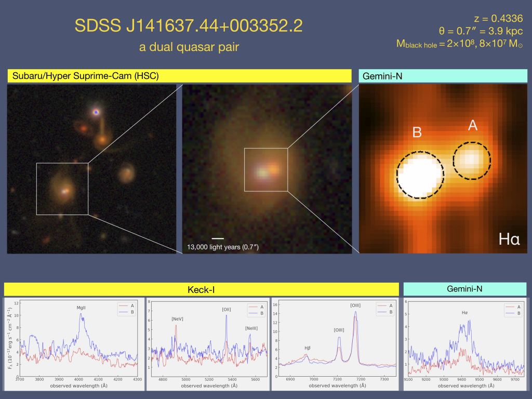532x399 pixels.
Task: Click the Gemini-N header above the Hα spectrum
Action: tap(465, 289)
